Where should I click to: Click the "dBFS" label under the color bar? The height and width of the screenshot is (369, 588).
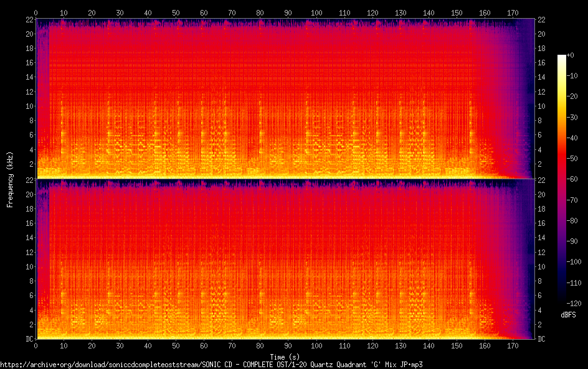(567, 315)
